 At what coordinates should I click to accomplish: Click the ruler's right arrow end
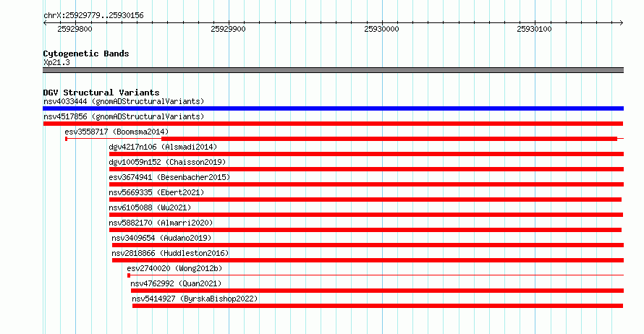(622, 23)
